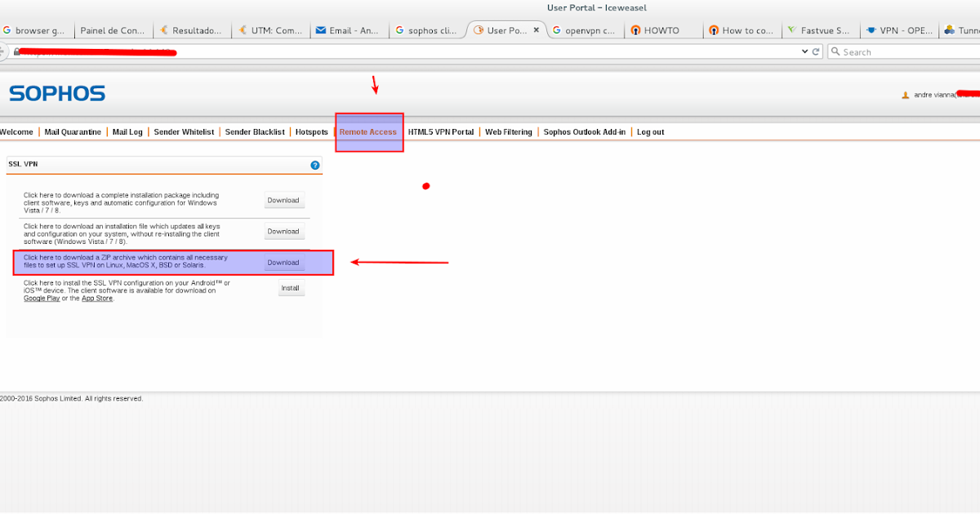Open the SSL VPN help icon

[315, 165]
